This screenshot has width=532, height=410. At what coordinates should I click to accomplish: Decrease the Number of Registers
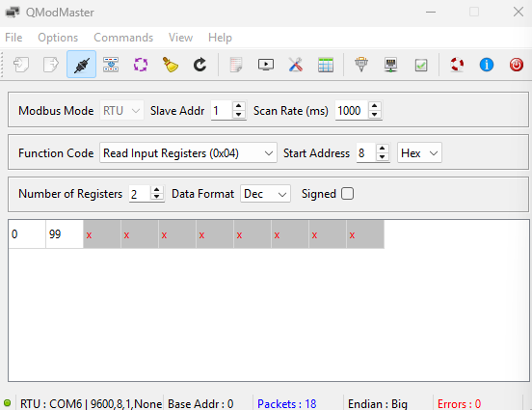pos(156,197)
